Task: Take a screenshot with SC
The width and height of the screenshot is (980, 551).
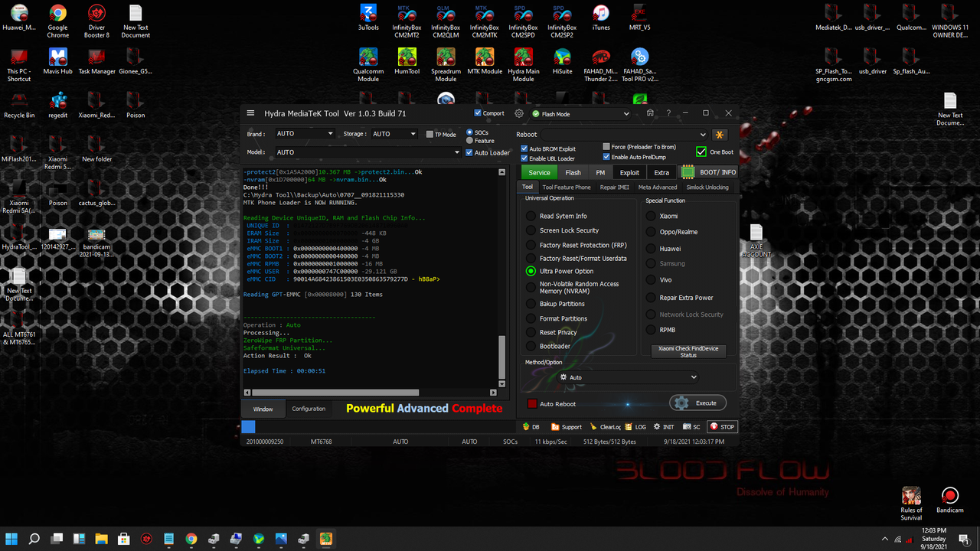Action: [691, 427]
